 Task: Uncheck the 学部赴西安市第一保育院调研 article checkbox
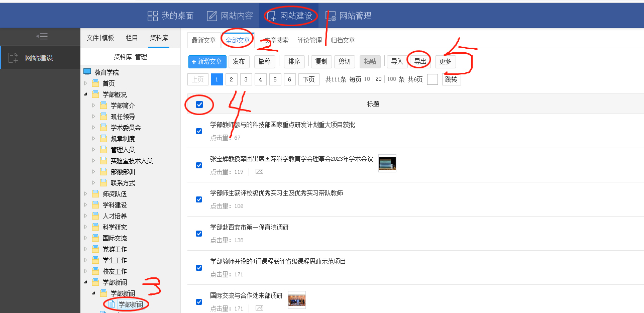(199, 234)
